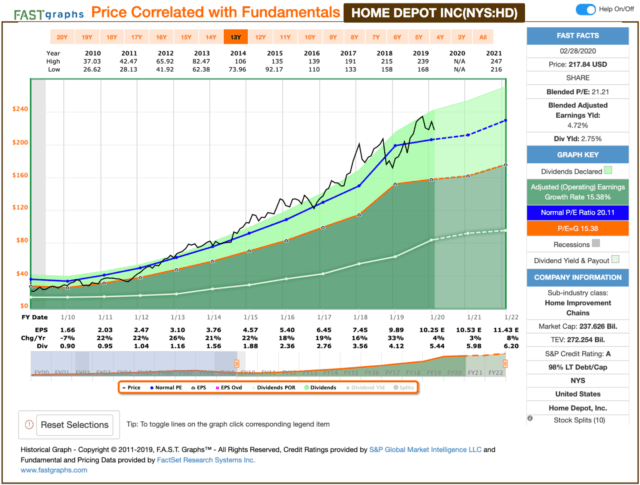Click the Adjusted Earnings Growth Rate box

578,192
